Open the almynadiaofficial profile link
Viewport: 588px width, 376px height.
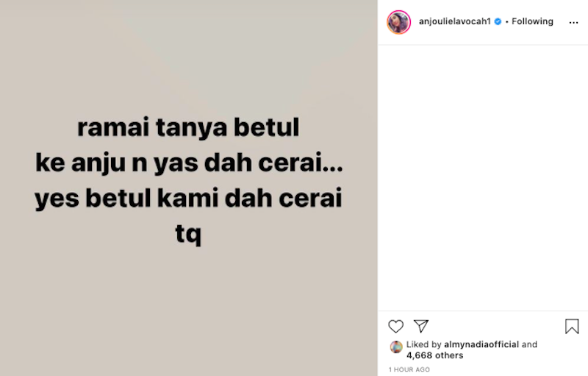coord(481,344)
